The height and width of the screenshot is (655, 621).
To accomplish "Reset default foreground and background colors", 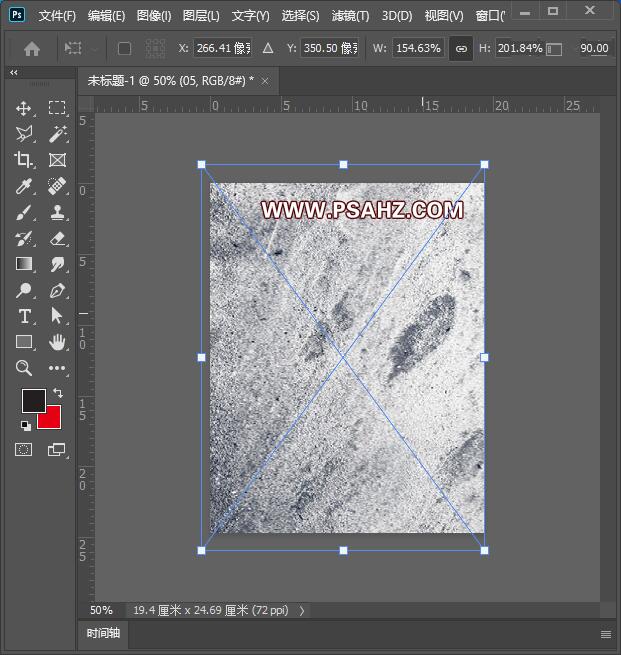I will [25, 426].
